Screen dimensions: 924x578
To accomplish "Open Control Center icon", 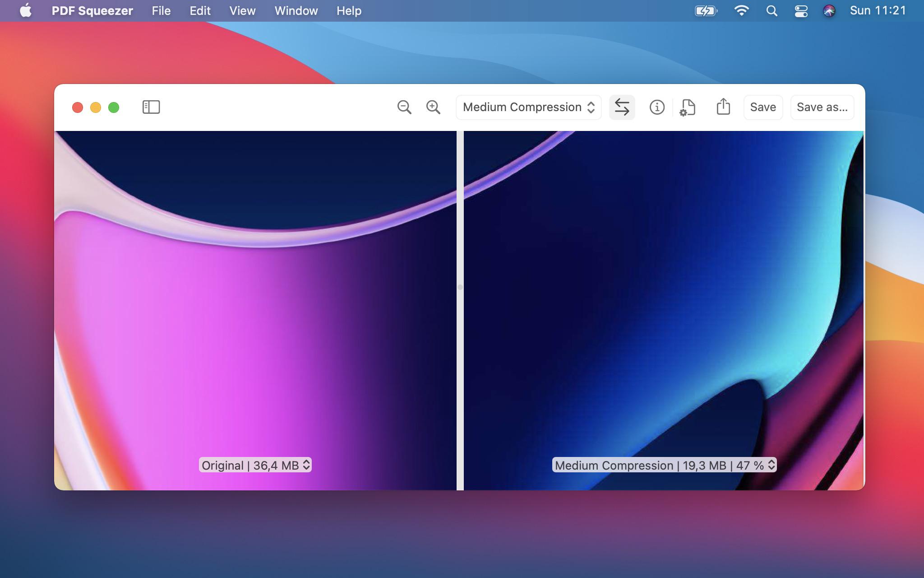I will click(x=801, y=11).
